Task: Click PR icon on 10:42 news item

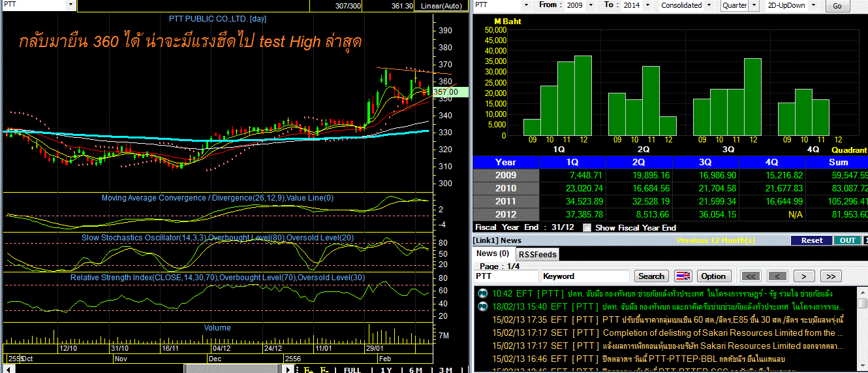Action: pos(482,293)
